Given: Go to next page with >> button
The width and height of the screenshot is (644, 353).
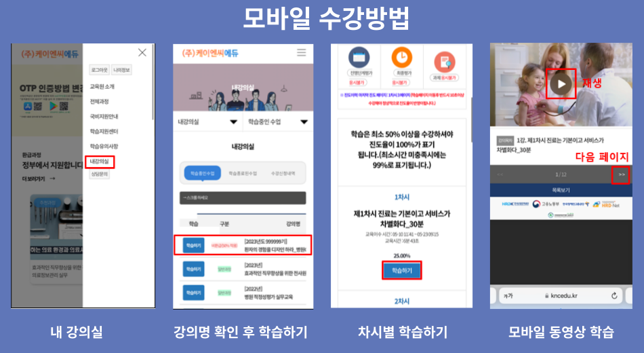Looking at the screenshot, I should coord(621,175).
